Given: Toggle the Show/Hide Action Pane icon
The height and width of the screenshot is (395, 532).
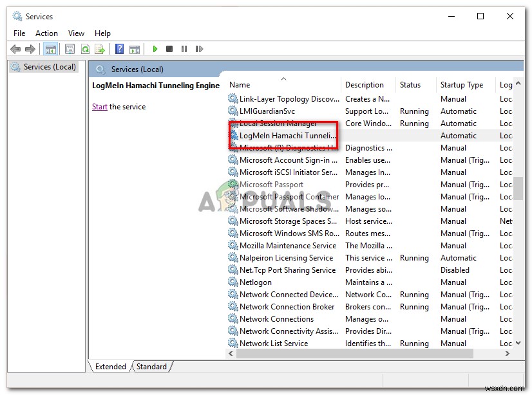Looking at the screenshot, I should pos(135,49).
